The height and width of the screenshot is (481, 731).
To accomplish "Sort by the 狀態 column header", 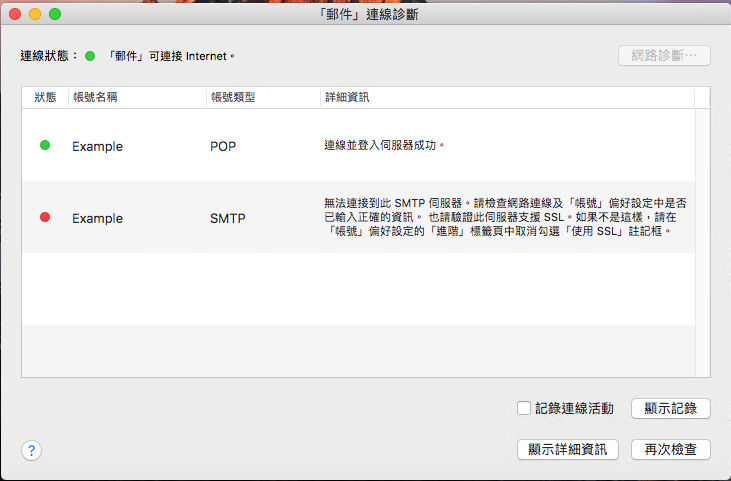I will 46,97.
